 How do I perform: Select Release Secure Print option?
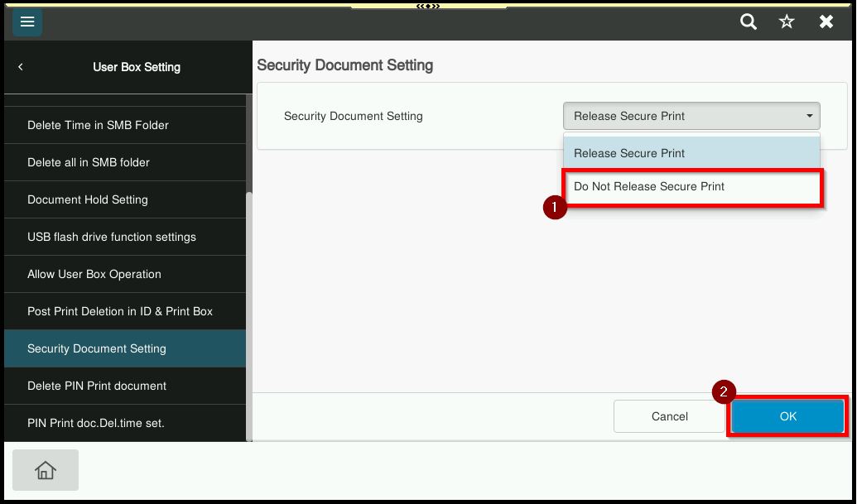tap(691, 153)
